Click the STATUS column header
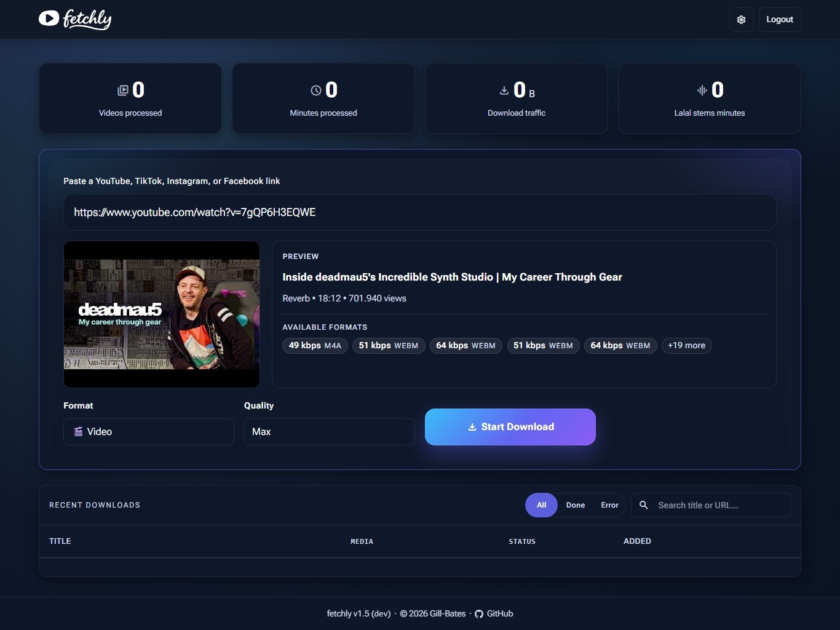The width and height of the screenshot is (840, 630). click(522, 541)
